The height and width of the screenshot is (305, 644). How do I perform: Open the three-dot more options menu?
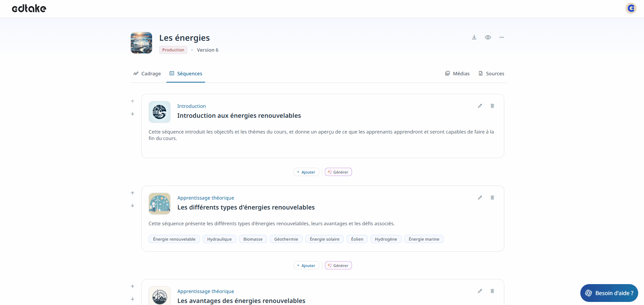[x=502, y=37]
